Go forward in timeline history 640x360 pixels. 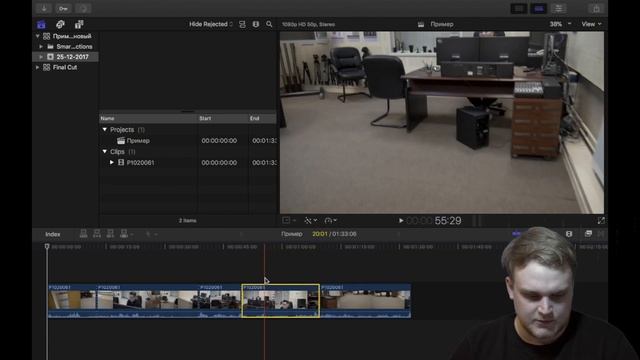click(x=398, y=234)
